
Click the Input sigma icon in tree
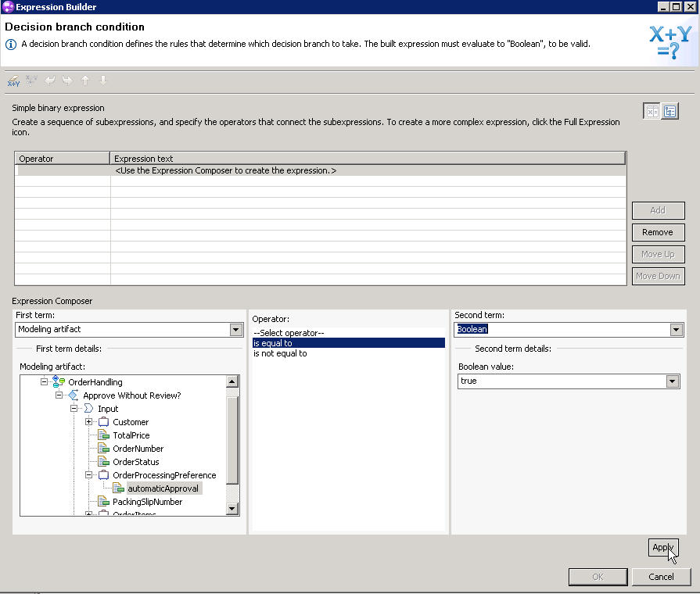tap(88, 409)
